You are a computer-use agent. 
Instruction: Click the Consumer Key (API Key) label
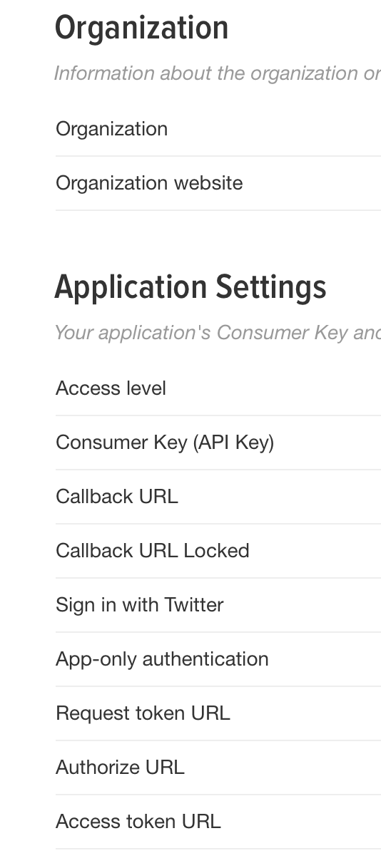tap(165, 443)
